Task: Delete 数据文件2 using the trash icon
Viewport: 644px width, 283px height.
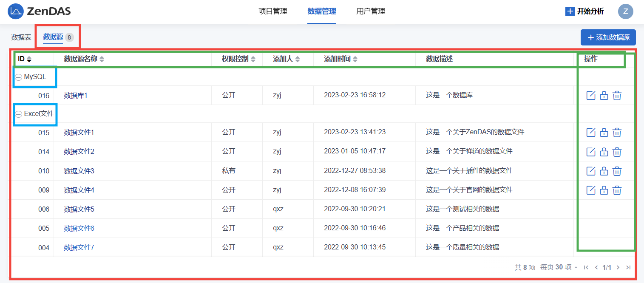Action: pos(617,152)
